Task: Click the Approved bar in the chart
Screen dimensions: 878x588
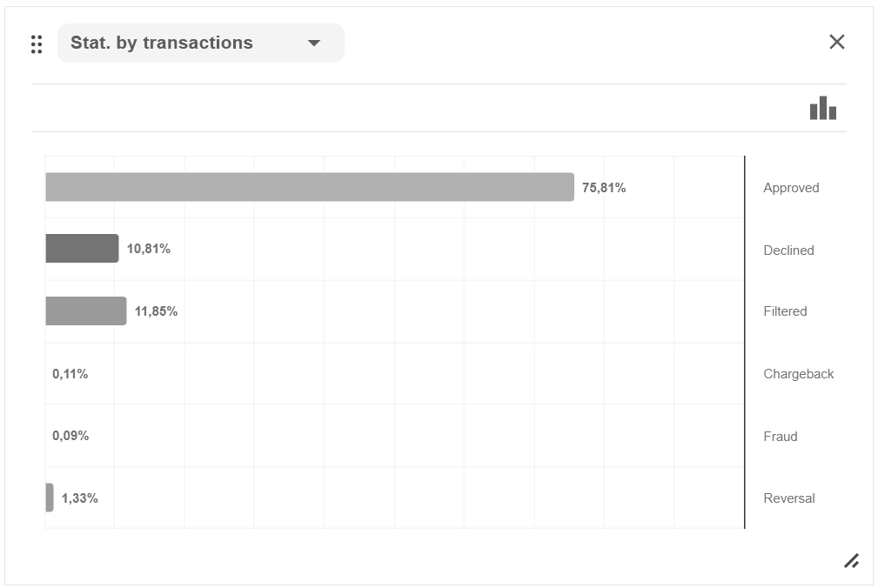Action: click(309, 187)
